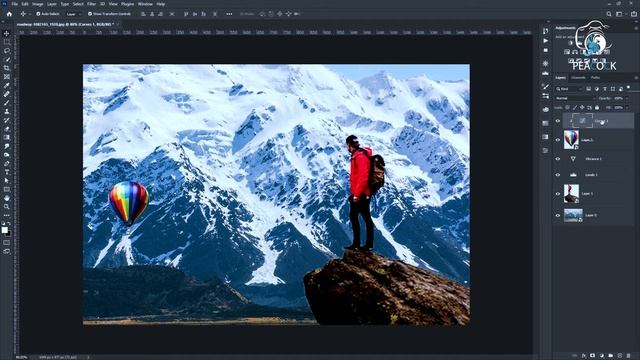
Task: Open the collapsed Actions play icon
Action: (546, 41)
